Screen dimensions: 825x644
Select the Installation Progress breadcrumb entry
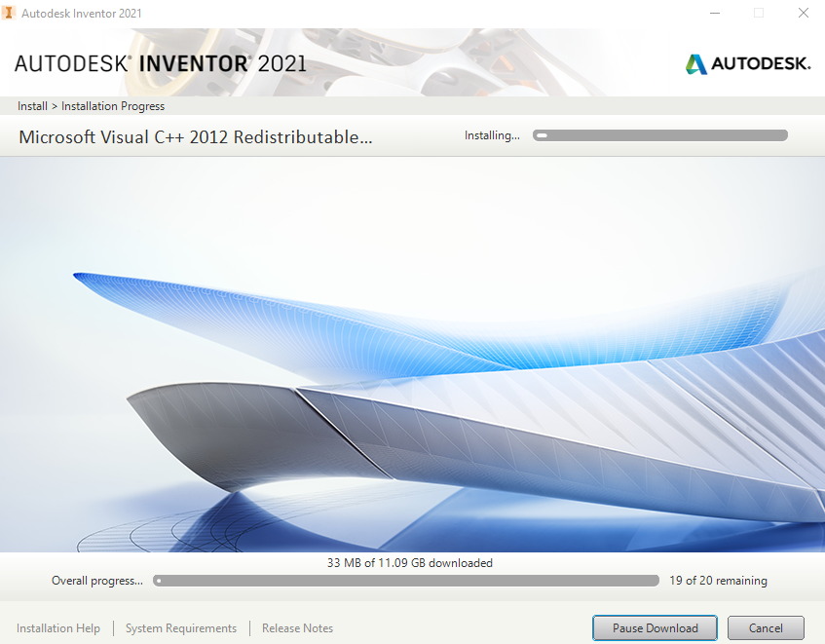click(110, 105)
